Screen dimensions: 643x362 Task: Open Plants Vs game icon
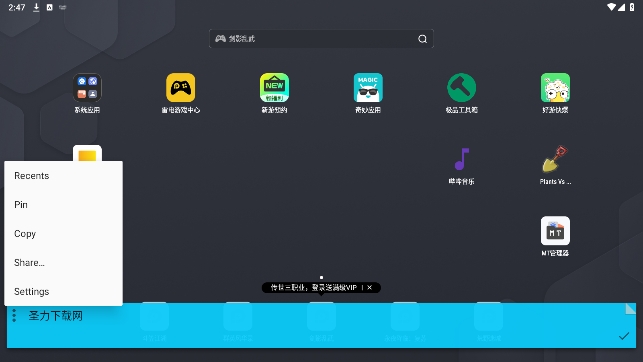[x=555, y=159]
